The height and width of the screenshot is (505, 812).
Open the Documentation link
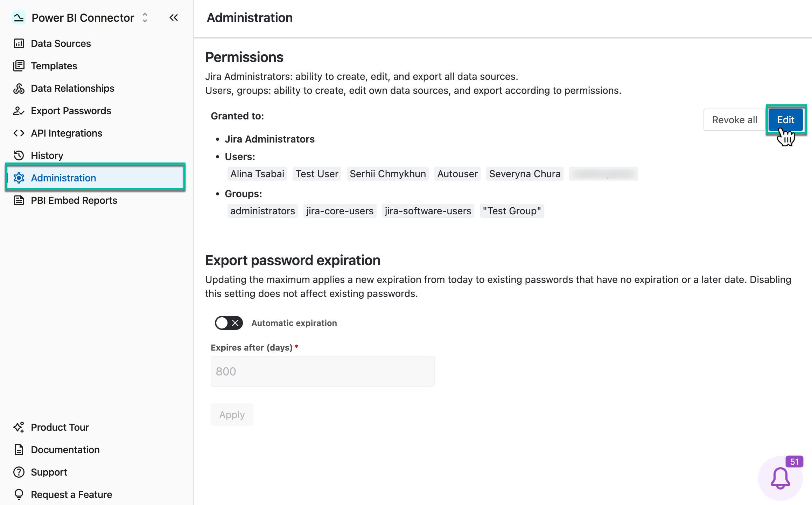tap(65, 450)
